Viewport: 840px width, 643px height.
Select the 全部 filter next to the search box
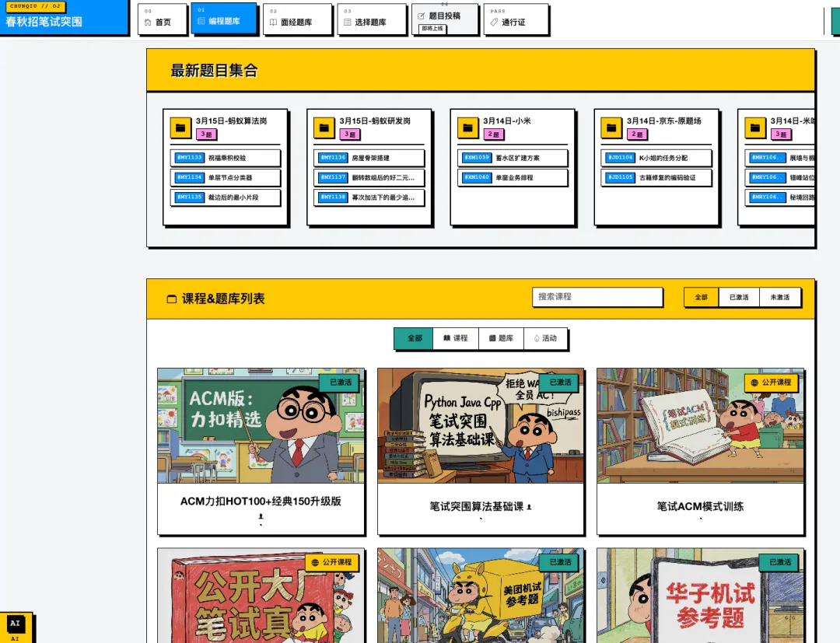[700, 297]
